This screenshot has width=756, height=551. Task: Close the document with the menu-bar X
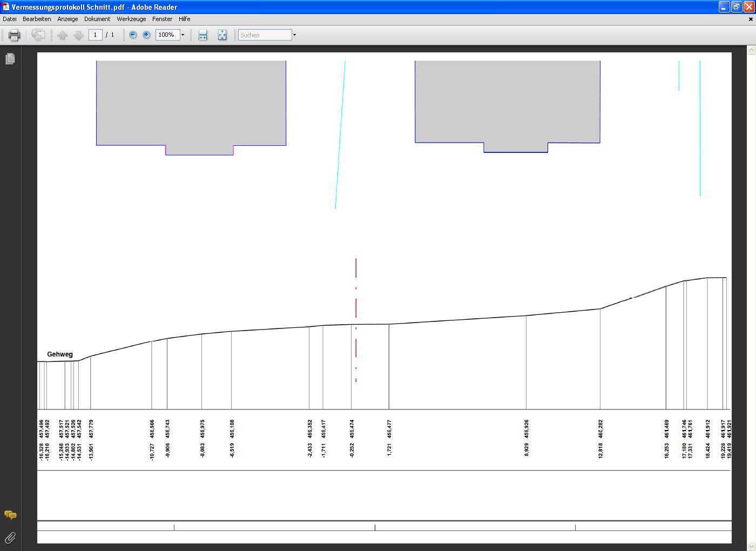pyautogui.click(x=750, y=19)
